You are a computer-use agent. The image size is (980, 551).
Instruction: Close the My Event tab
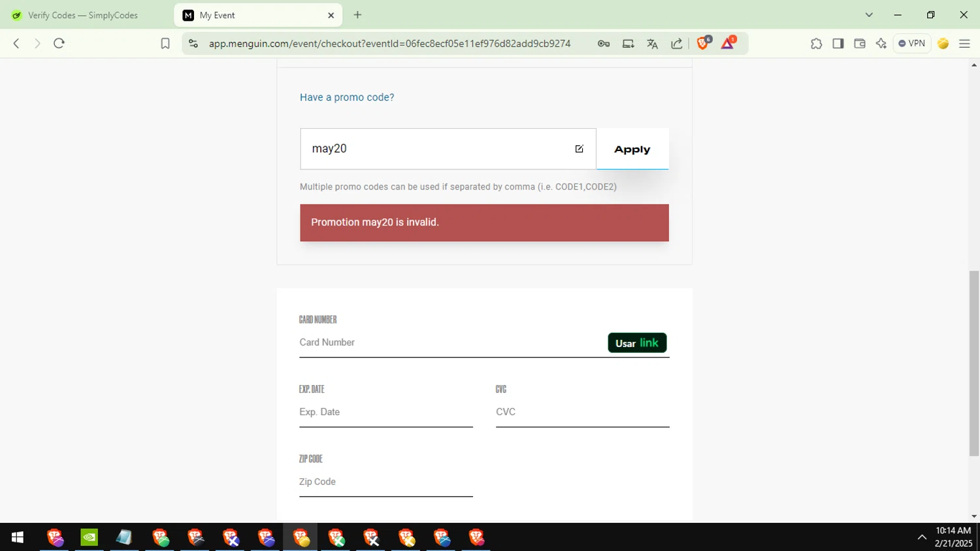[x=331, y=15]
